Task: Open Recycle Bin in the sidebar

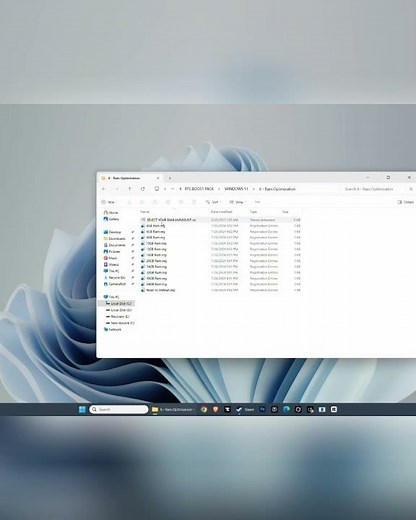Action: pos(114,278)
